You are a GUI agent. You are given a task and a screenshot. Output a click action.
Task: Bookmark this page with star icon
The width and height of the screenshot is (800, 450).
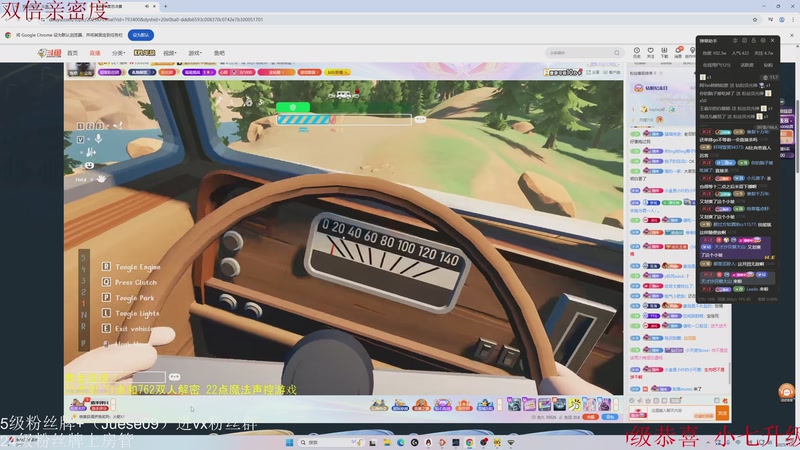click(755, 19)
